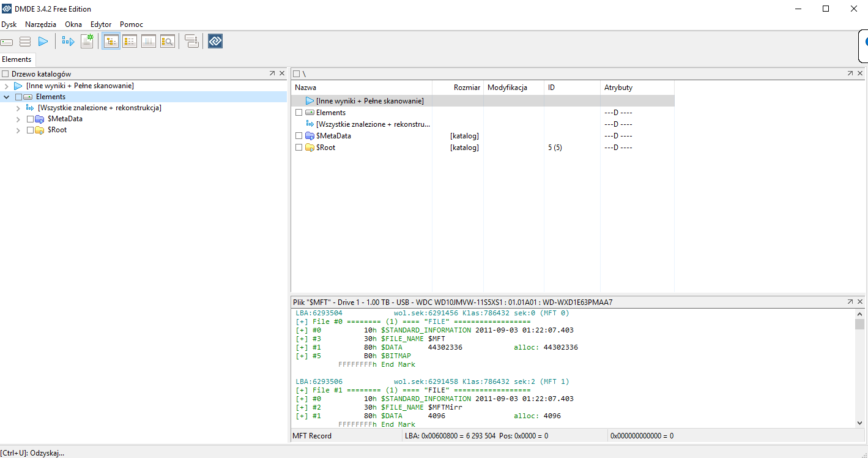Tick the $MetaData checkbox in directory tree

point(30,119)
